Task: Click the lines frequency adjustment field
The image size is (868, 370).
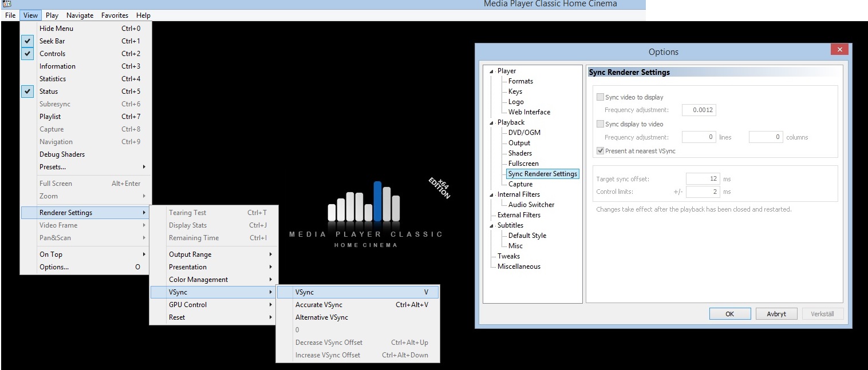Action: 699,137
